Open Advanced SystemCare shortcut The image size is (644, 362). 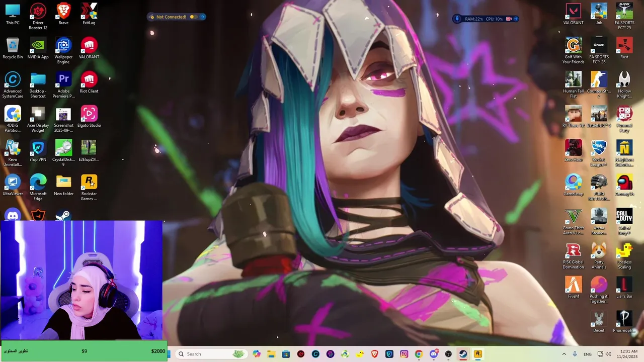pyautogui.click(x=13, y=85)
